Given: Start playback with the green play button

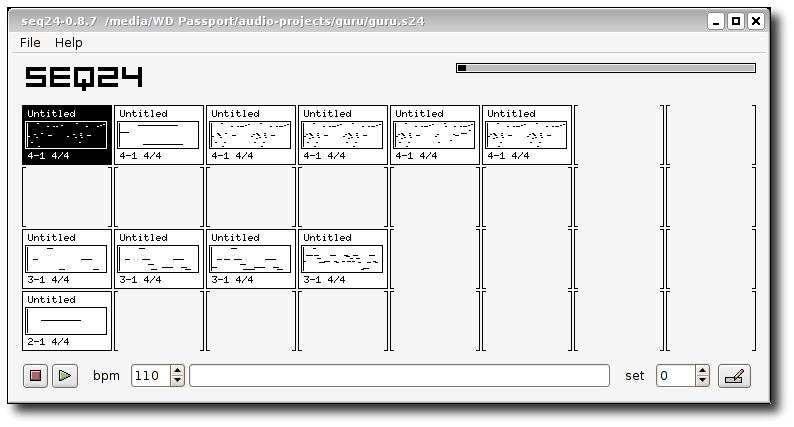Looking at the screenshot, I should pyautogui.click(x=65, y=376).
